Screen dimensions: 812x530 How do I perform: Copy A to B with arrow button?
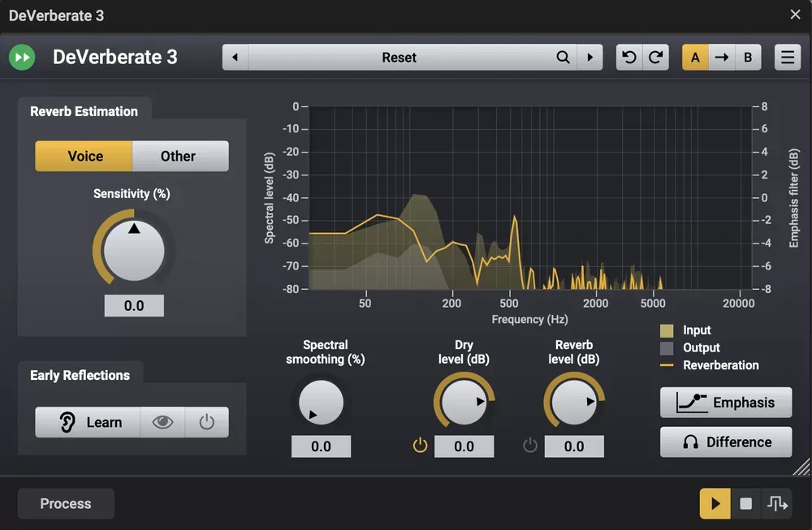pyautogui.click(x=721, y=57)
